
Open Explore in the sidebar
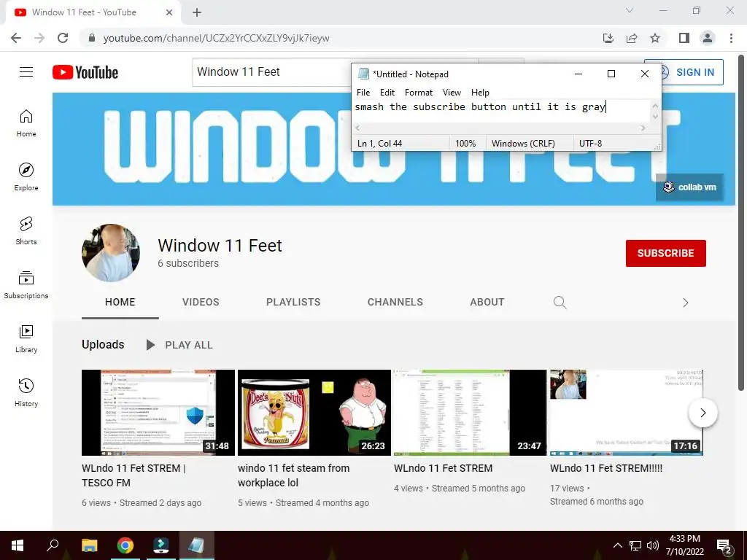pyautogui.click(x=26, y=177)
